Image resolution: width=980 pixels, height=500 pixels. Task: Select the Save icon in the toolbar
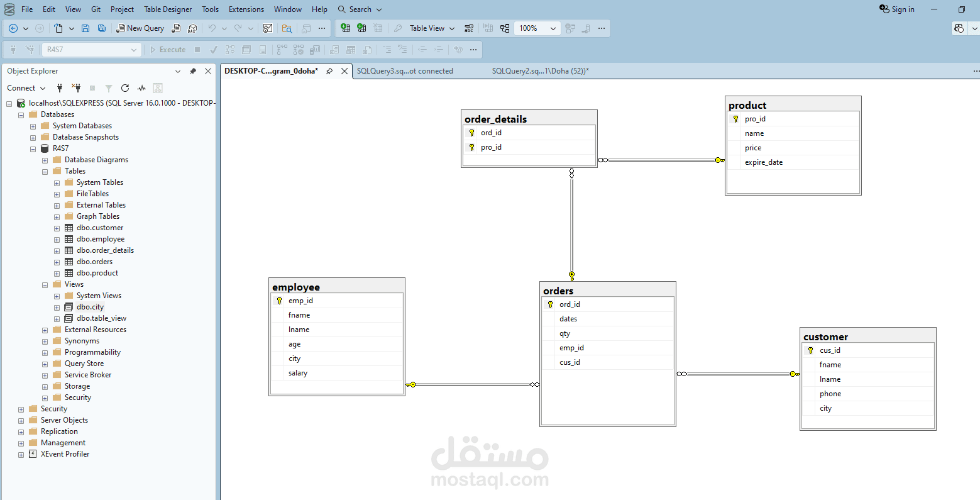point(85,28)
